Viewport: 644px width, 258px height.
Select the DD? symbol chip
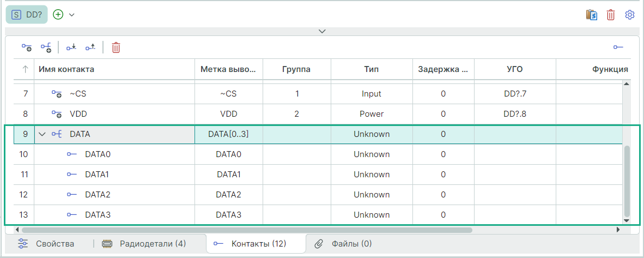pyautogui.click(x=27, y=15)
